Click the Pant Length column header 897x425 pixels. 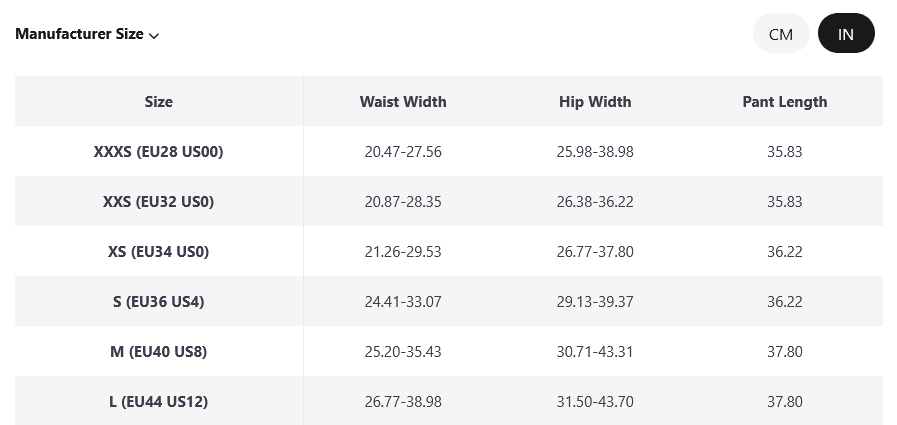[x=785, y=101]
